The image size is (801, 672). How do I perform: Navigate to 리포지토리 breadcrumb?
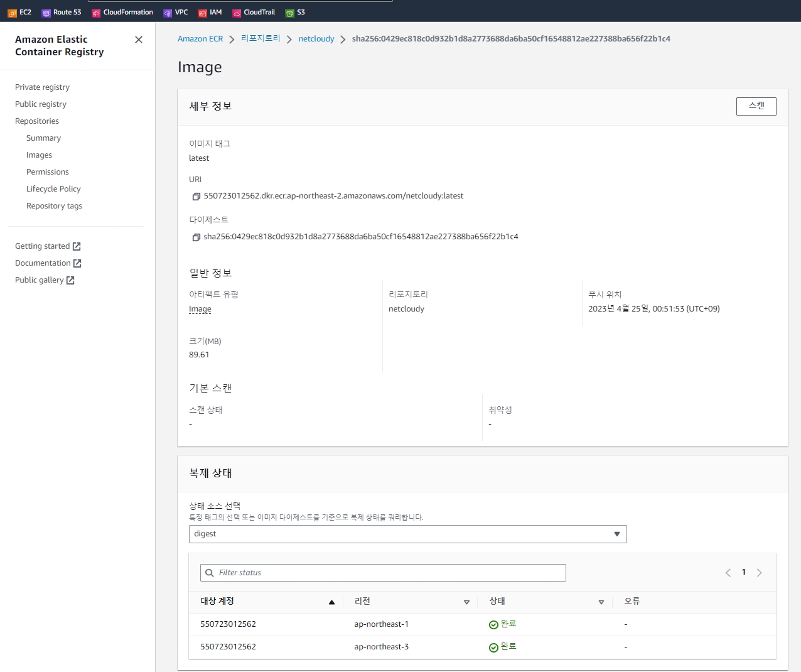click(x=261, y=39)
